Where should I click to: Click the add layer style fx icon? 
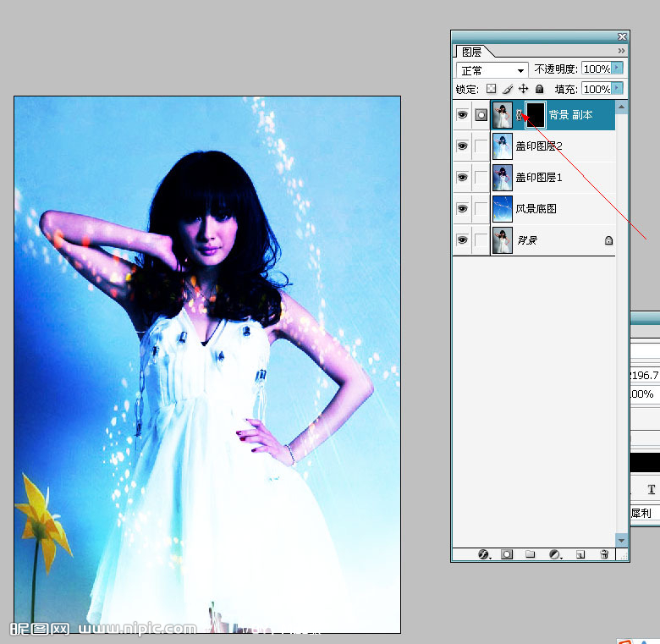click(x=484, y=555)
